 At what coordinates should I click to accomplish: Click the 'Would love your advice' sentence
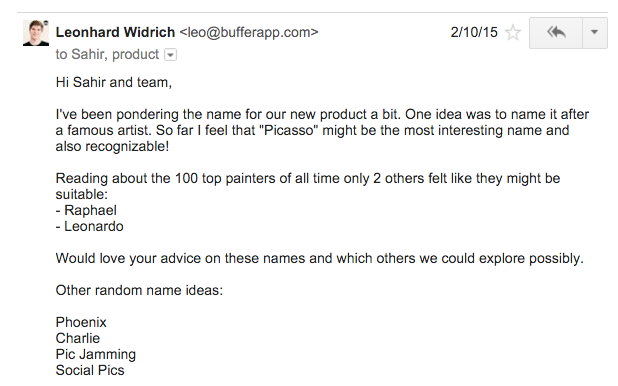tap(319, 259)
